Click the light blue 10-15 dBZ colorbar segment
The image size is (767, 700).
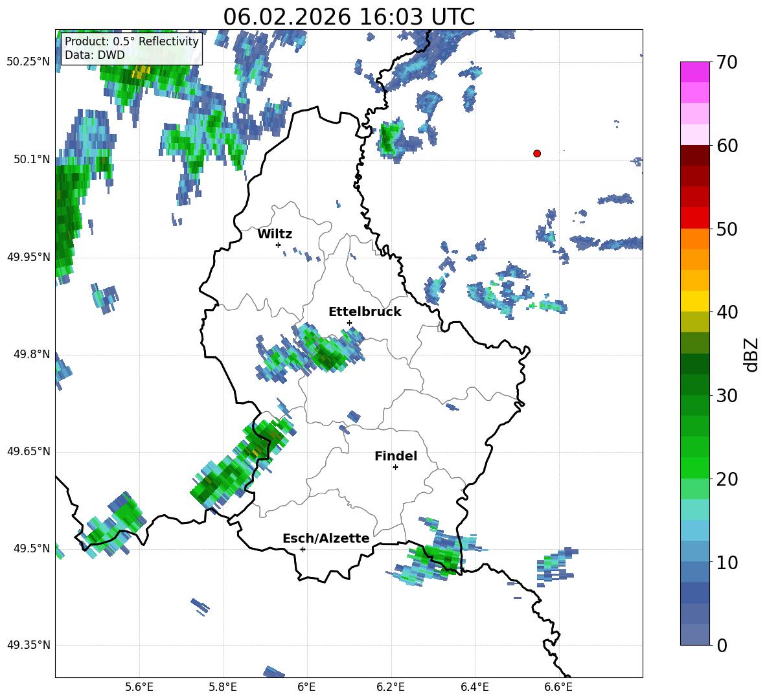694,541
